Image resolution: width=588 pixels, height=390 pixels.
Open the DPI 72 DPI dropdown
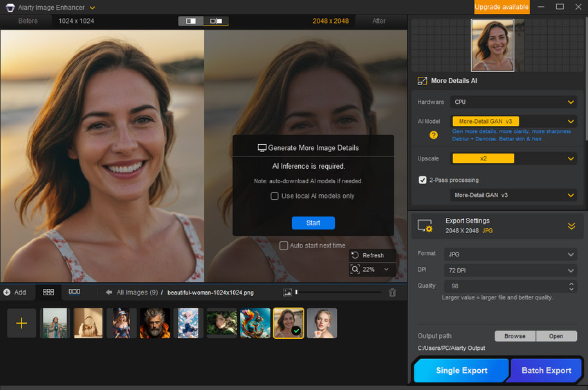511,270
